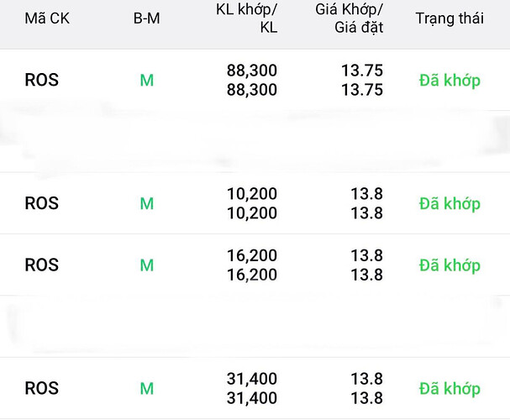Click the 13.75 matched price value
510x420 pixels.
click(x=362, y=71)
